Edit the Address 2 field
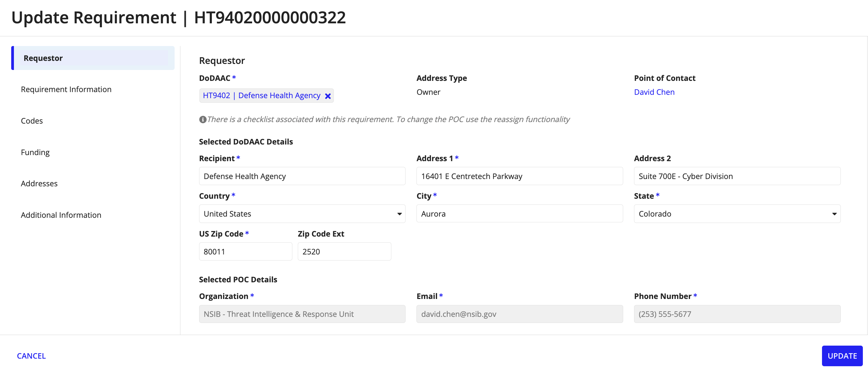The width and height of the screenshot is (868, 375). [737, 176]
